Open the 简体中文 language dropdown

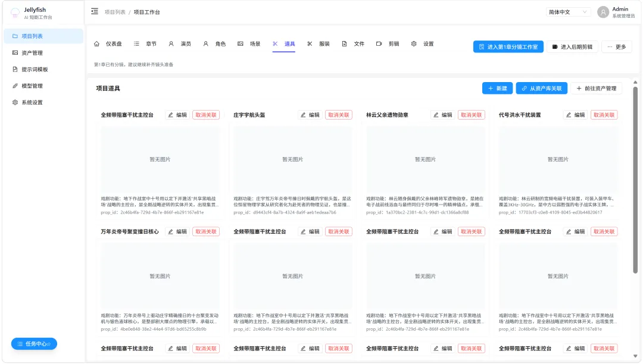(x=568, y=12)
